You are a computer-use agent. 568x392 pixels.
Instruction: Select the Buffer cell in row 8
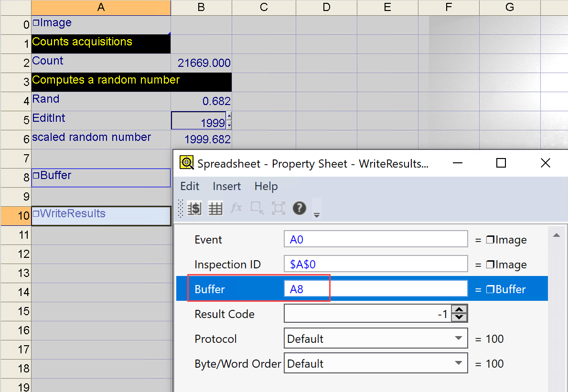(x=101, y=178)
